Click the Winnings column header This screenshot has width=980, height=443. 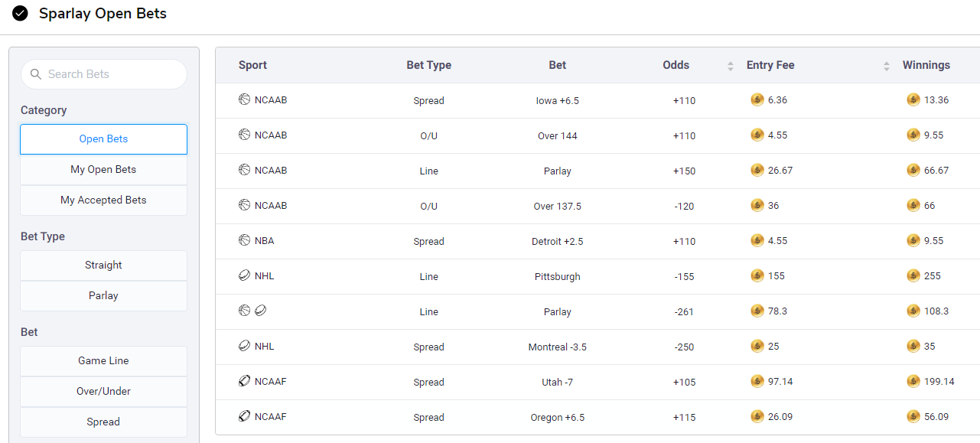(926, 65)
